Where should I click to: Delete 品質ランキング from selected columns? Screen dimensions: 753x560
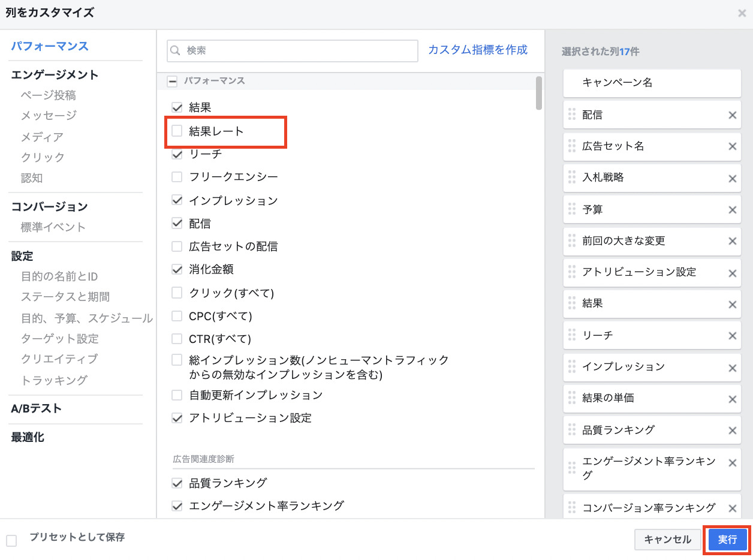click(x=732, y=430)
